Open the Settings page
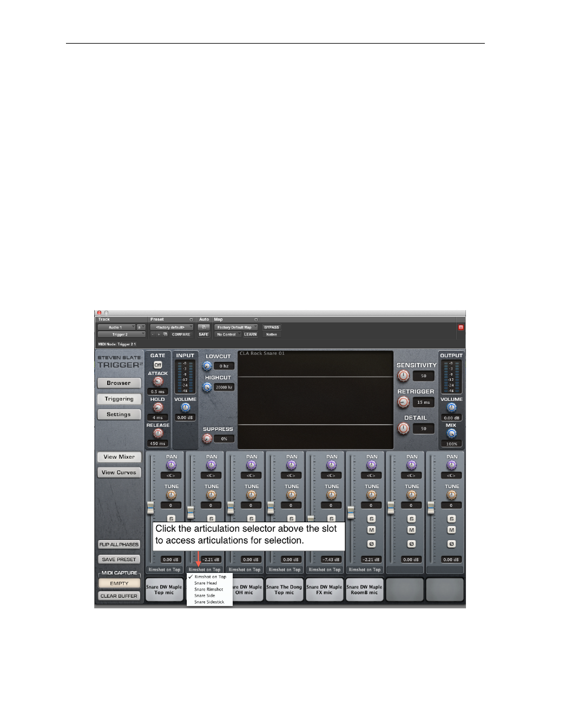Screen dimensions: 562x728 (119, 414)
